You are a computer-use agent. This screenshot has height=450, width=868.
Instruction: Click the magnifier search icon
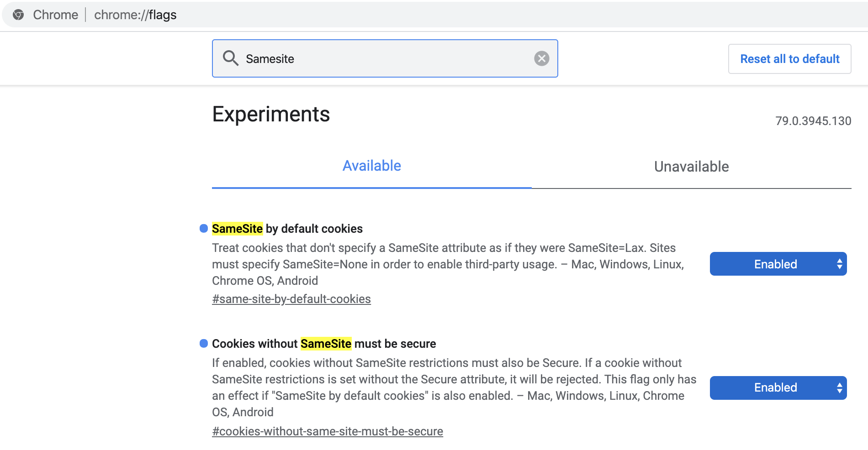tap(230, 58)
